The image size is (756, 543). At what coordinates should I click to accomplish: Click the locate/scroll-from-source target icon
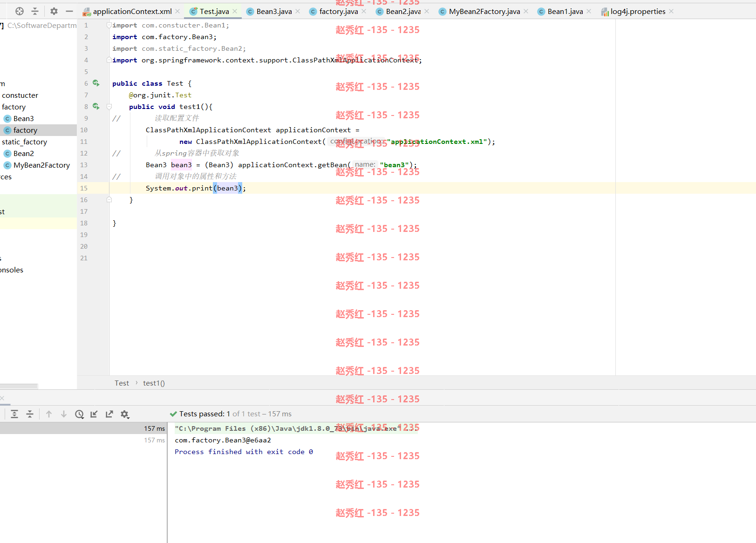tap(20, 11)
